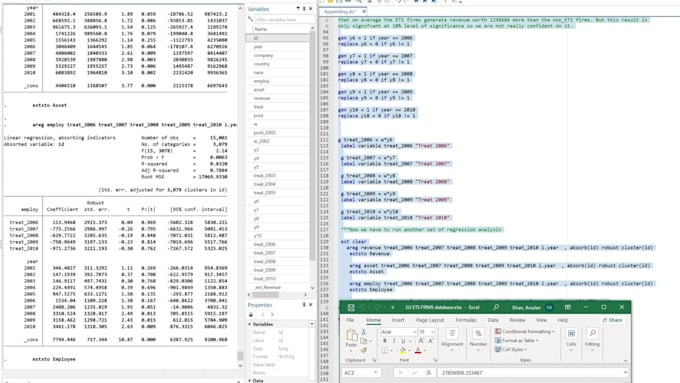Switch to the Review ribbon tab
The width and height of the screenshot is (680, 383).
pos(517,320)
